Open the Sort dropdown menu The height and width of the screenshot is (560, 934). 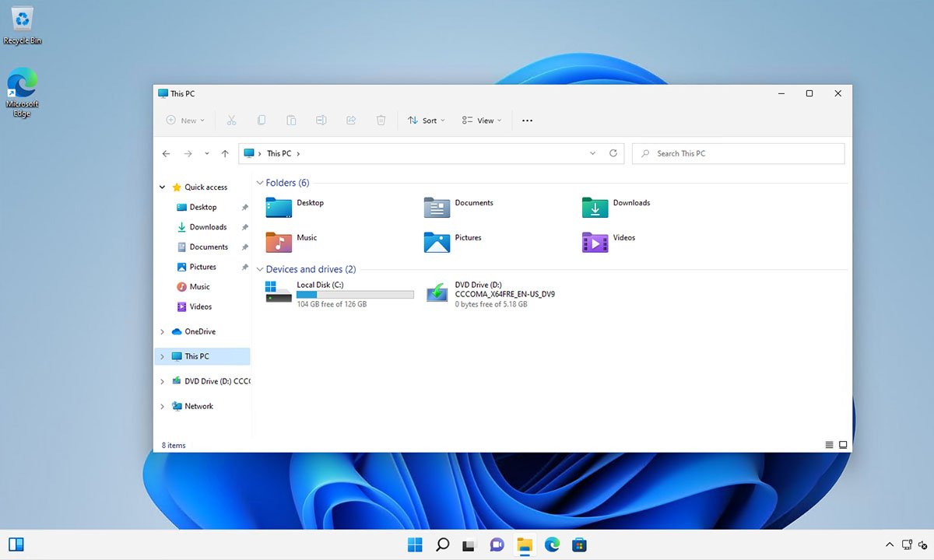427,121
